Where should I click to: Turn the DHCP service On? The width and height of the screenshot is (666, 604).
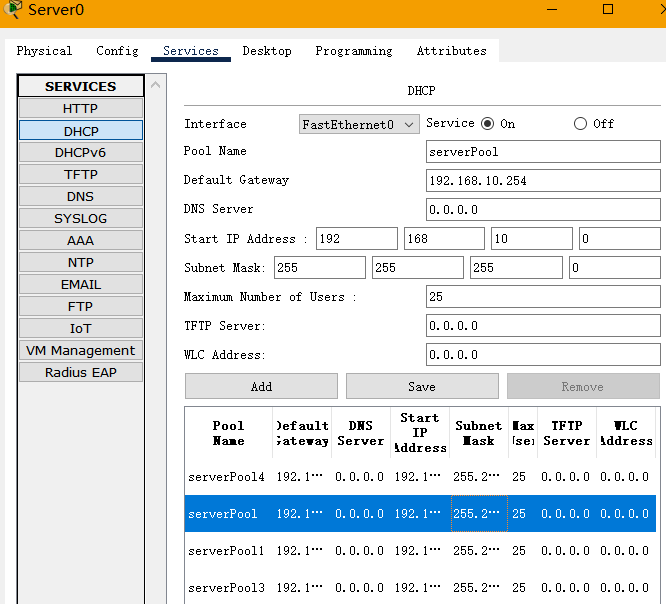point(488,124)
